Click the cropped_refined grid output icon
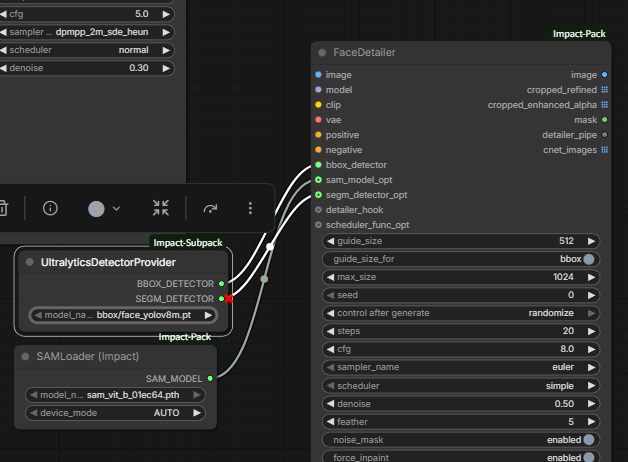The width and height of the screenshot is (628, 462). [x=604, y=89]
